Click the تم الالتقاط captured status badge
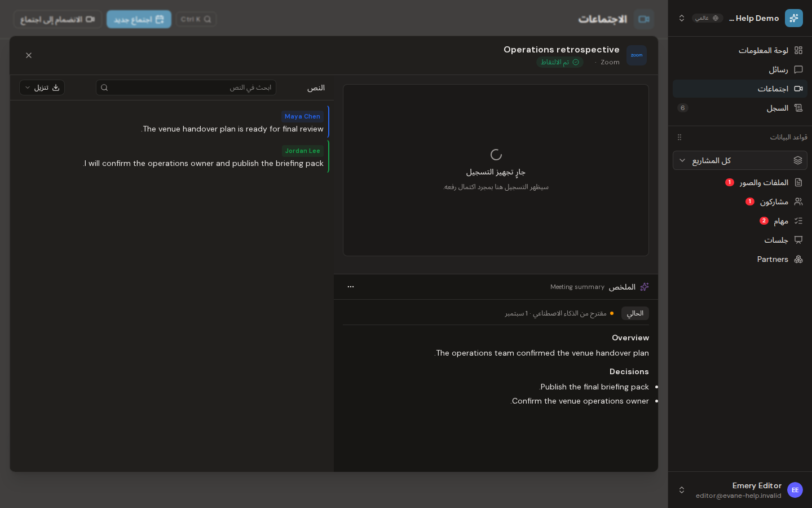 (560, 62)
